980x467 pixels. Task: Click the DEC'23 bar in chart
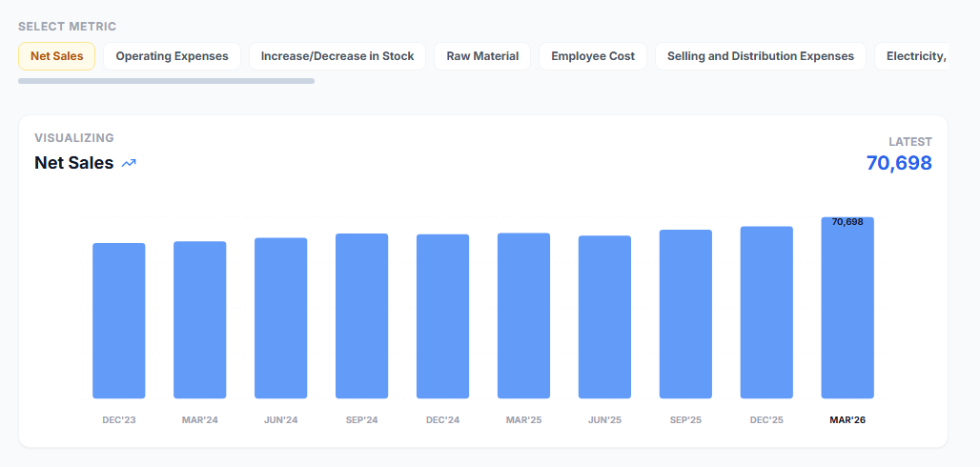(119, 321)
